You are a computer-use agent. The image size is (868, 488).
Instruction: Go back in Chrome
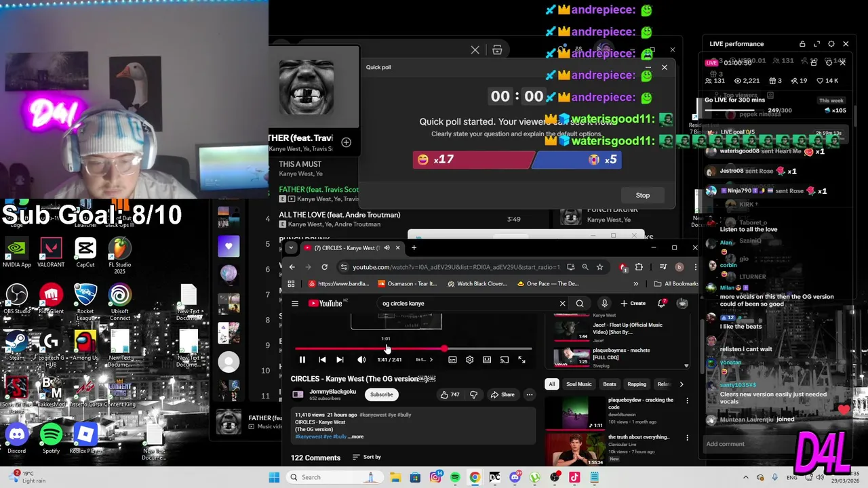pos(292,267)
